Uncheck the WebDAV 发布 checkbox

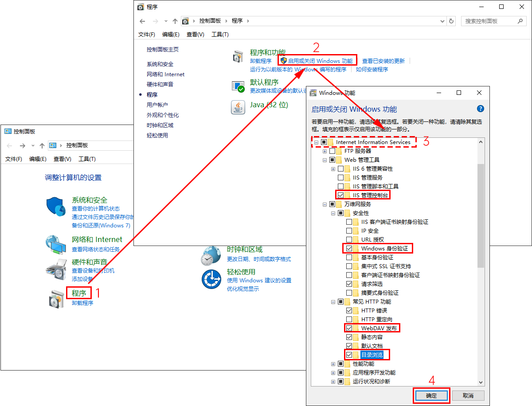[x=349, y=328]
